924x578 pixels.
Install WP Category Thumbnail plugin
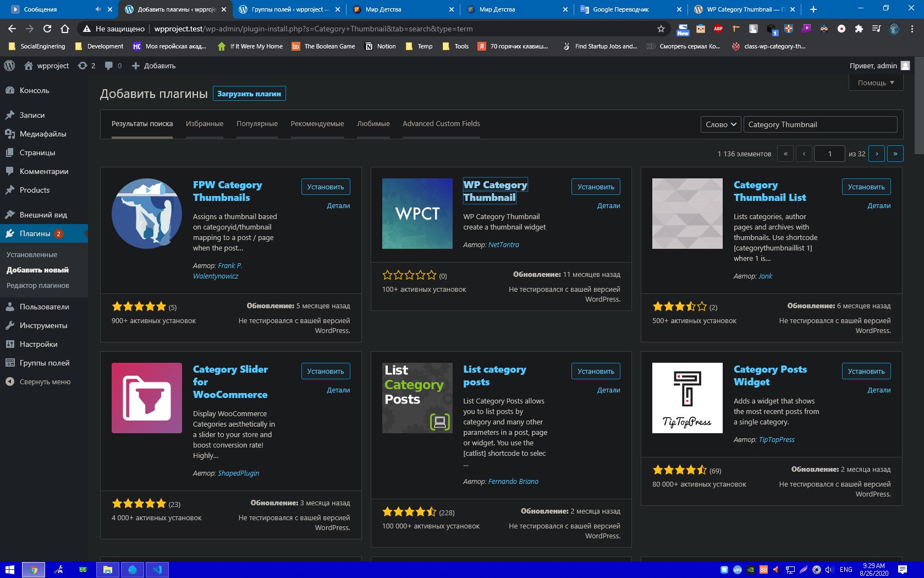(596, 187)
